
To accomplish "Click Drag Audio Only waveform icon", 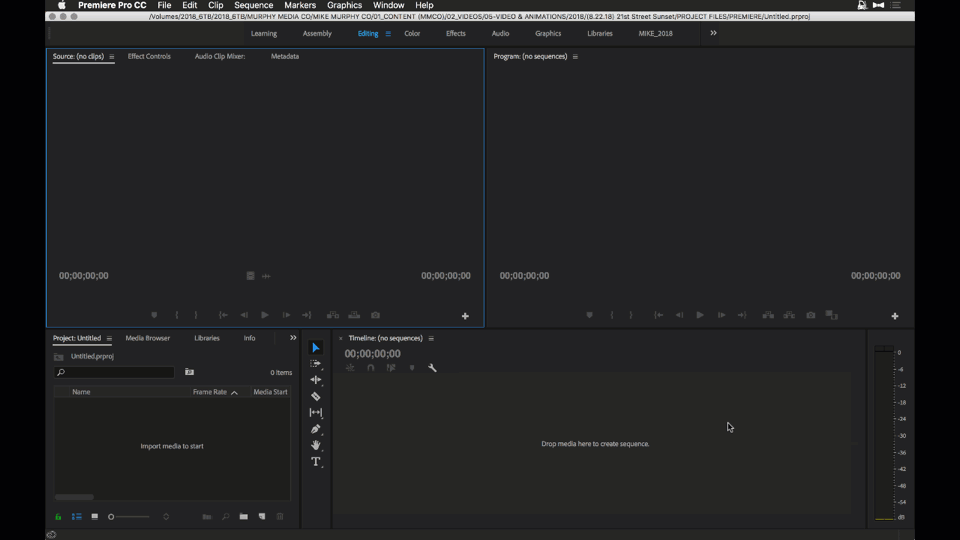I will [x=266, y=276].
